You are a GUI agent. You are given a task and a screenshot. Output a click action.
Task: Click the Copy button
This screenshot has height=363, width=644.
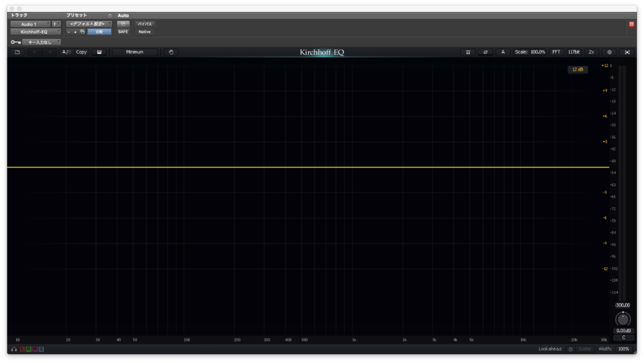pos(81,52)
